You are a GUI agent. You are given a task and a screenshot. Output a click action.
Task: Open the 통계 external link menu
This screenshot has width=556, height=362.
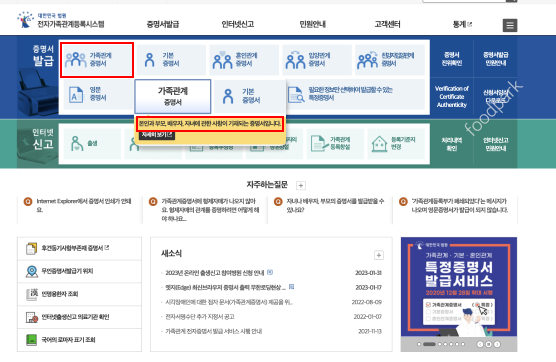[x=462, y=24]
